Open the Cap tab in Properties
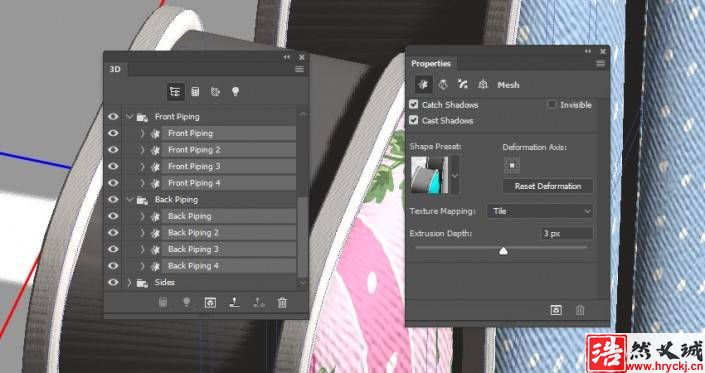 [463, 84]
